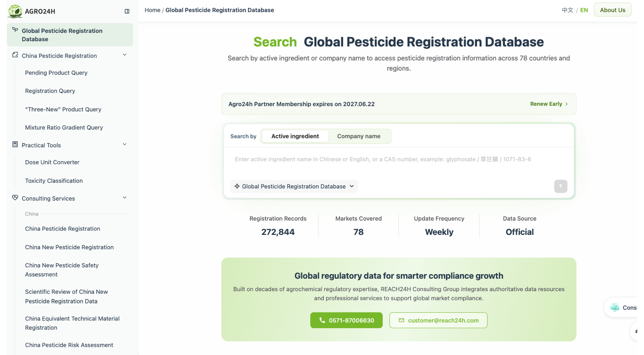Switch language to EN
644x355 pixels.
click(x=584, y=10)
